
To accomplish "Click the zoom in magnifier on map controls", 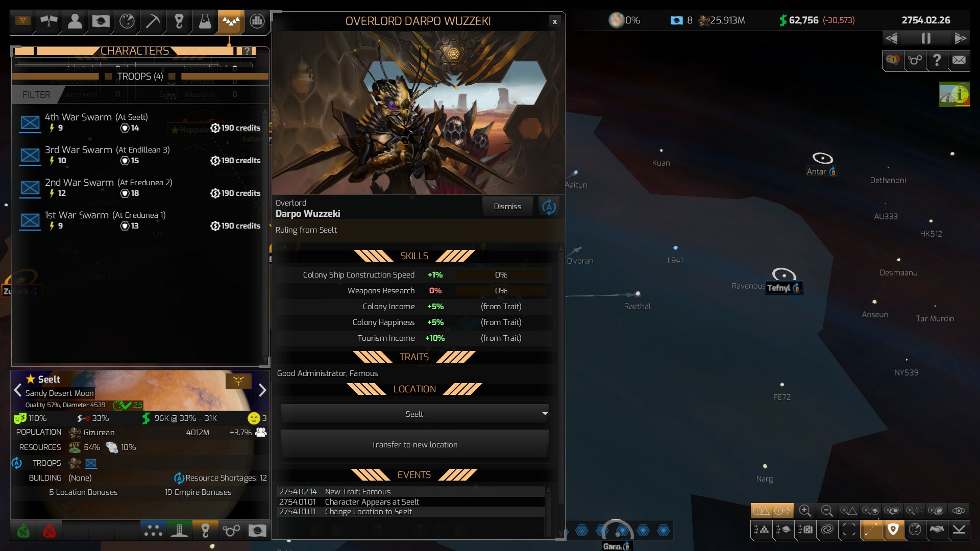I will (x=805, y=511).
